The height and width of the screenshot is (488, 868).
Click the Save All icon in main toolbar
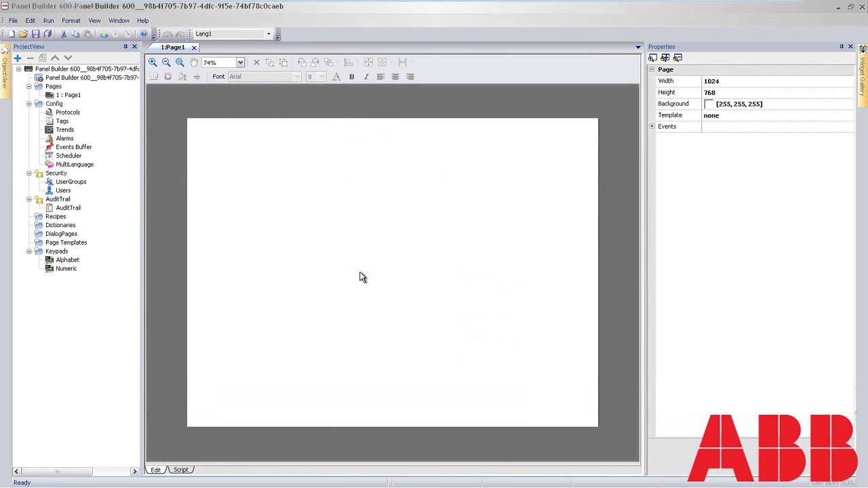[47, 34]
